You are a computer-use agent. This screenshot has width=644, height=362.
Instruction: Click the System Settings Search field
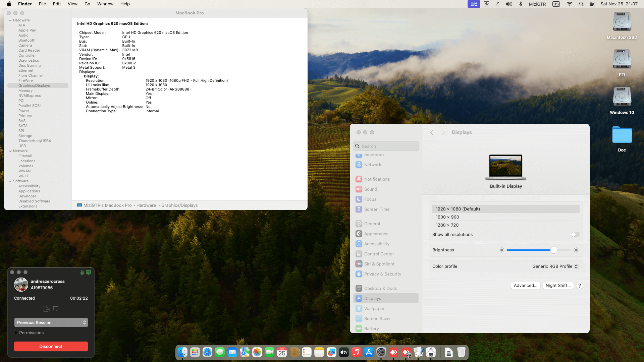386,146
